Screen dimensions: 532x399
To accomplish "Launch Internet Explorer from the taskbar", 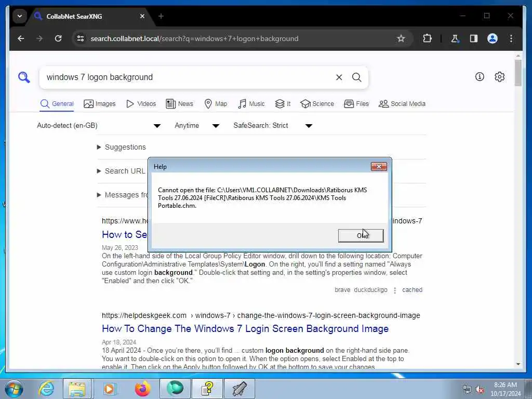I will [x=46, y=389].
